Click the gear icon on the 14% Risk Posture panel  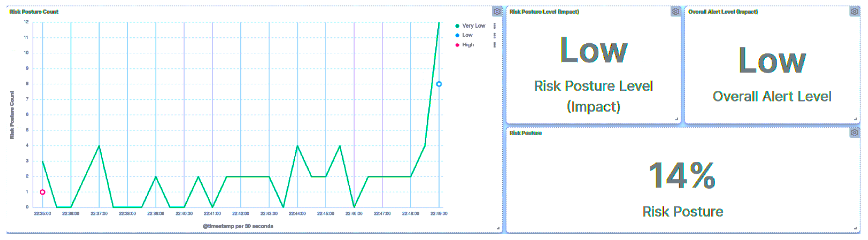coord(854,132)
